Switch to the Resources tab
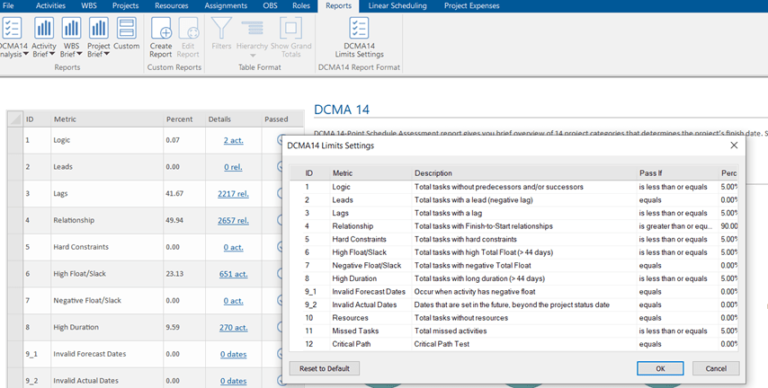 point(171,6)
